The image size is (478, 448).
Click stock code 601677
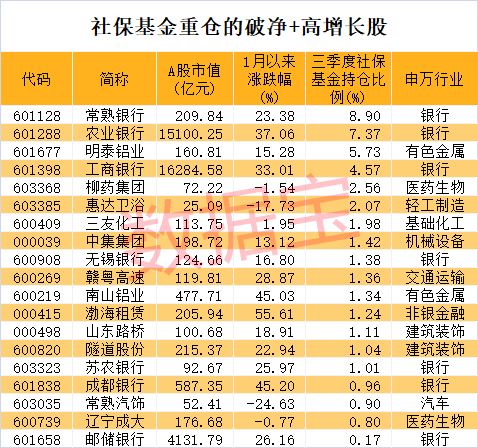(x=37, y=152)
